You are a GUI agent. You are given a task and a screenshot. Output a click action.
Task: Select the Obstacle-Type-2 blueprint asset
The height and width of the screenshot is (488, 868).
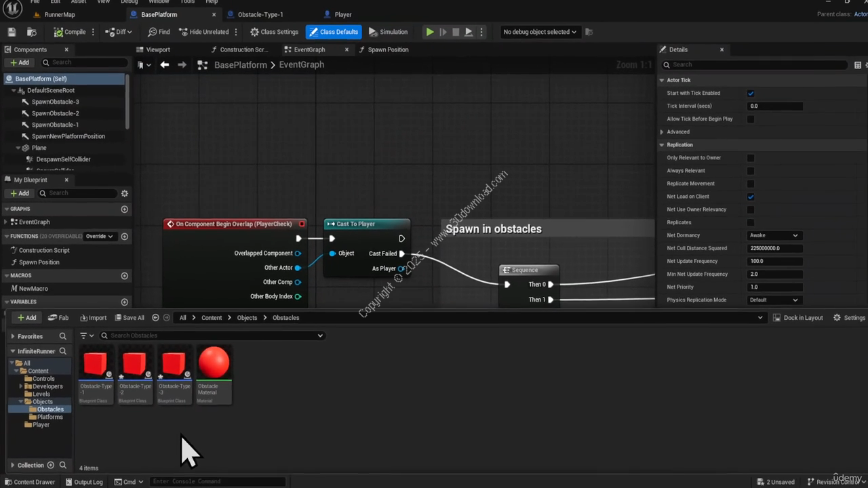[135, 374]
